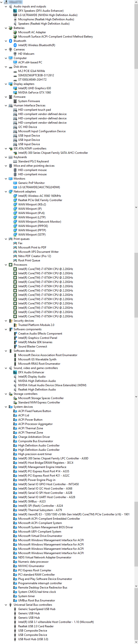Select LG ULTRAWIDE (NVIDIA High Definition Audio)
Viewport: 138px width, 644px height.
[48, 15]
